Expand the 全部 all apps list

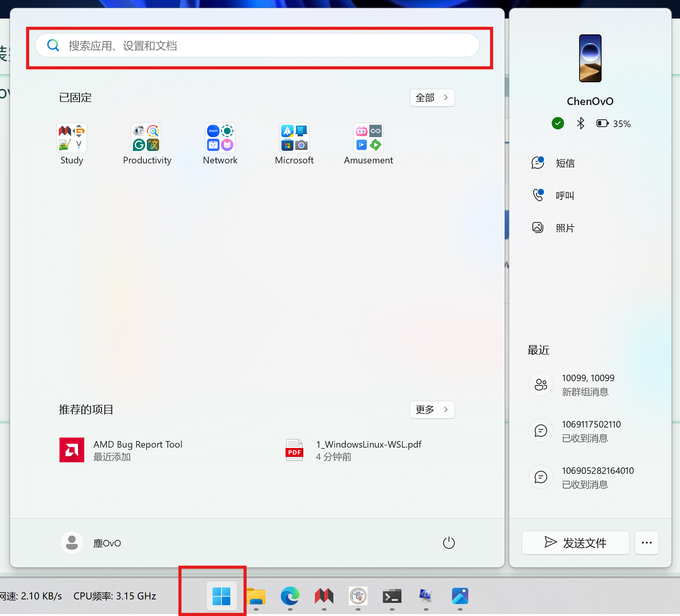tap(432, 98)
